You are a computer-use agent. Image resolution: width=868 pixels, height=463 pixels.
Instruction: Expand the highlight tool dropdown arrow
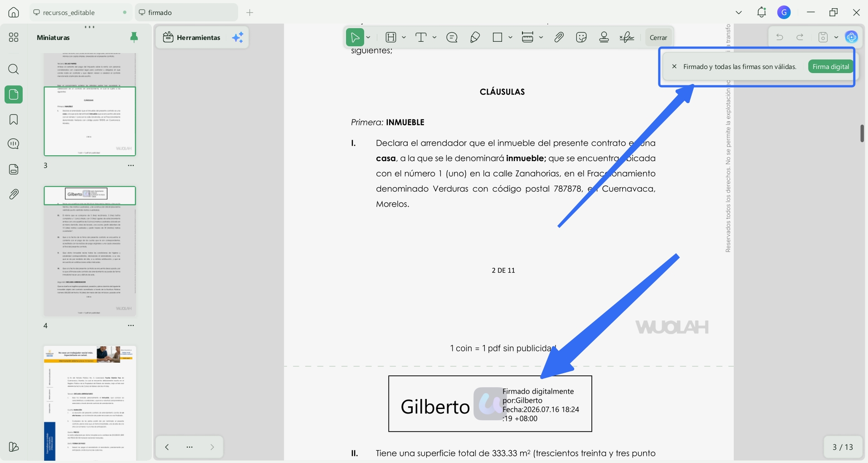click(404, 37)
